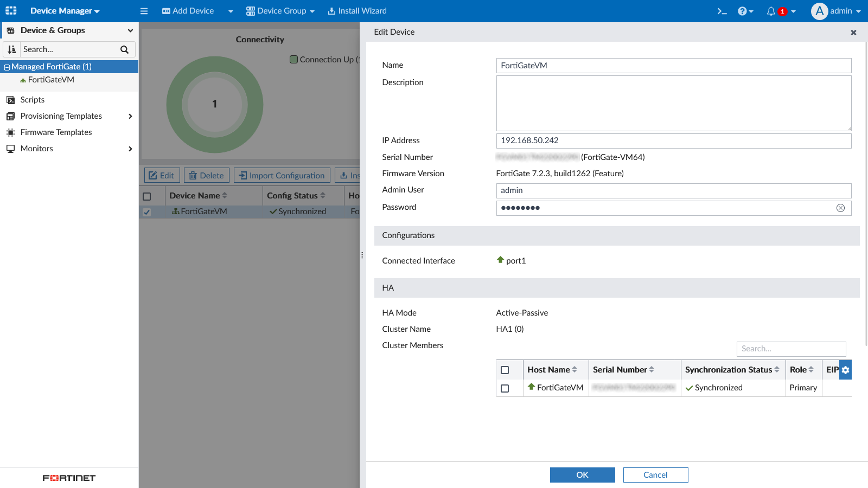Open the Add Device dropdown arrow

[x=230, y=10]
